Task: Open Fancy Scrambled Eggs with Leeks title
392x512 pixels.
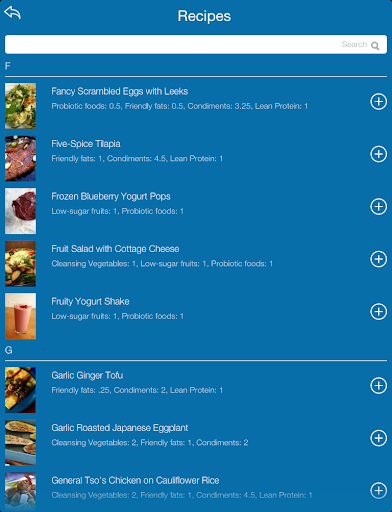Action: point(119,91)
